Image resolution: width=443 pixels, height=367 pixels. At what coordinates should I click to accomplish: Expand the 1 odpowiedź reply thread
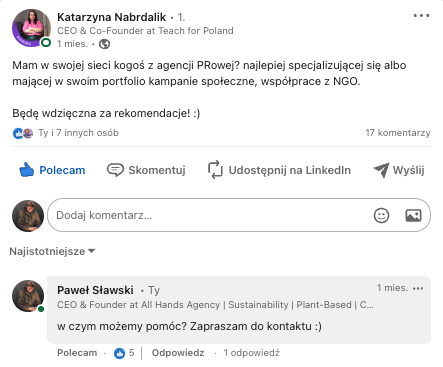251,353
